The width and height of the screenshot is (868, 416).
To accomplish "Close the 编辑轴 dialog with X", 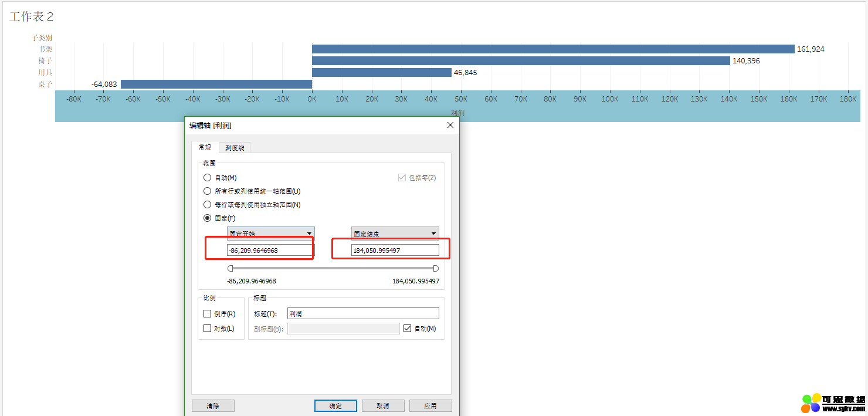I will (450, 125).
